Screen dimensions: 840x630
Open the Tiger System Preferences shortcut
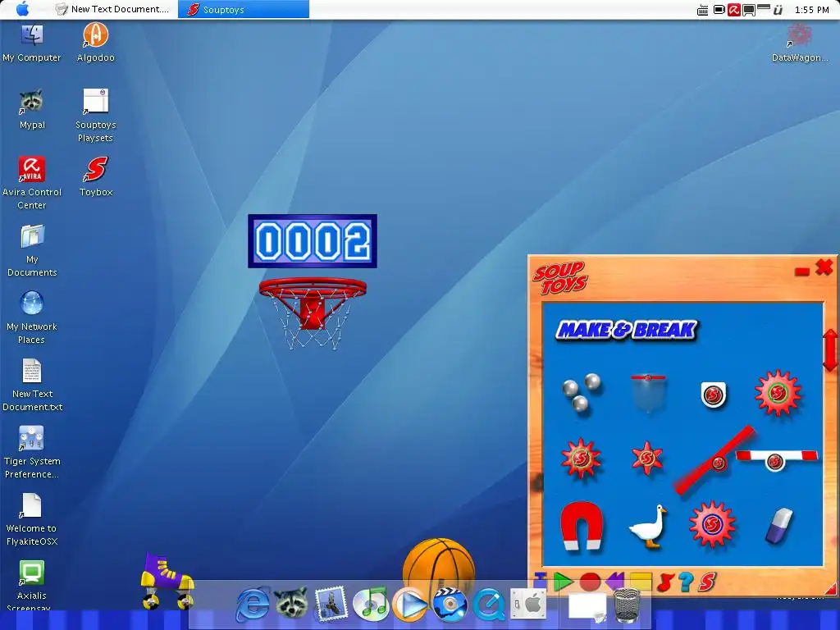pos(32,453)
